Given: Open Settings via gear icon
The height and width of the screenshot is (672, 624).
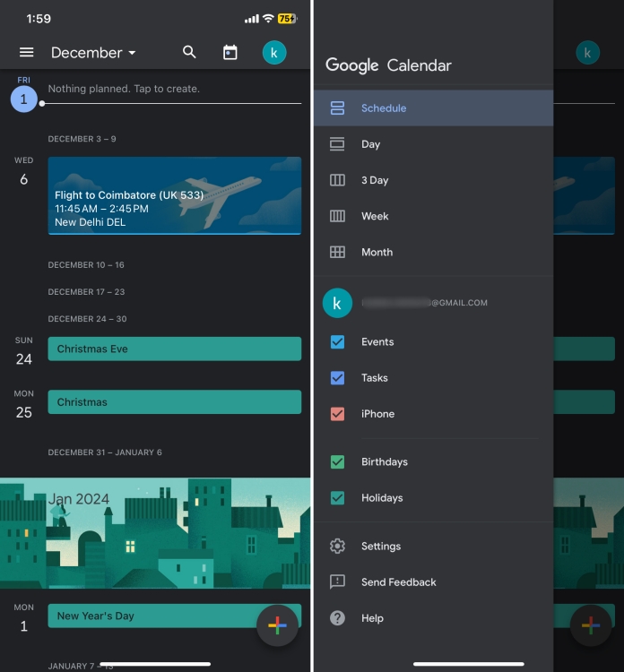Looking at the screenshot, I should coord(337,546).
